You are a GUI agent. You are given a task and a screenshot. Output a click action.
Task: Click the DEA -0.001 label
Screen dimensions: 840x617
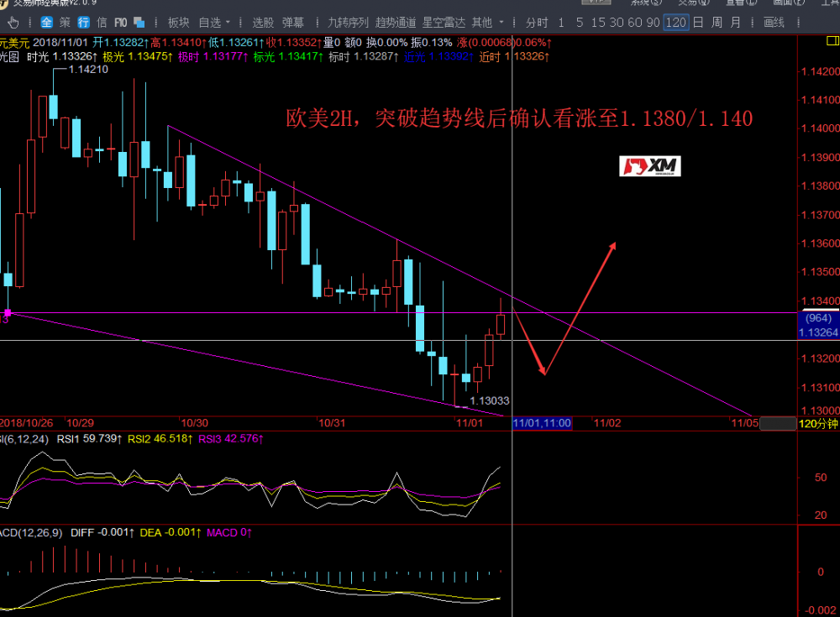click(171, 532)
